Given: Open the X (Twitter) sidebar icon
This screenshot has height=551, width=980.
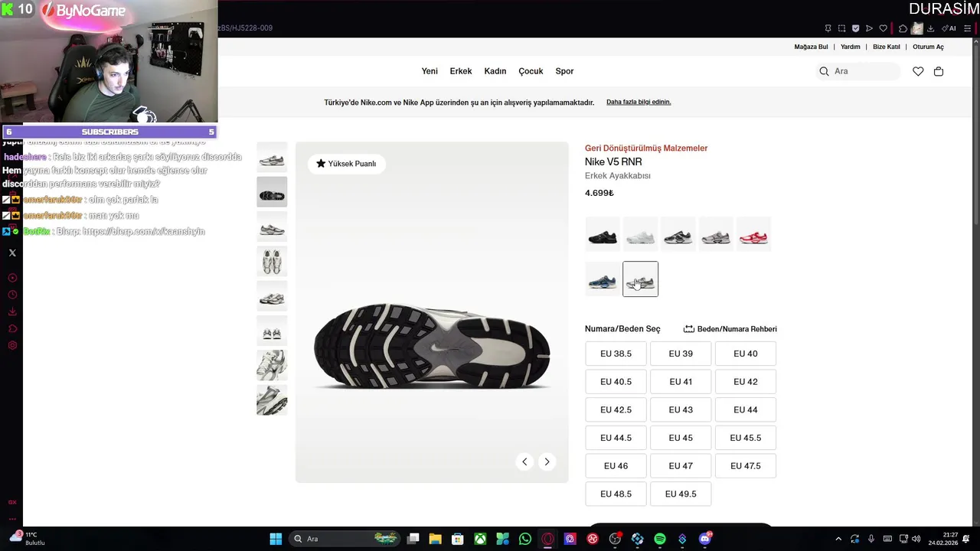Looking at the screenshot, I should 12,253.
